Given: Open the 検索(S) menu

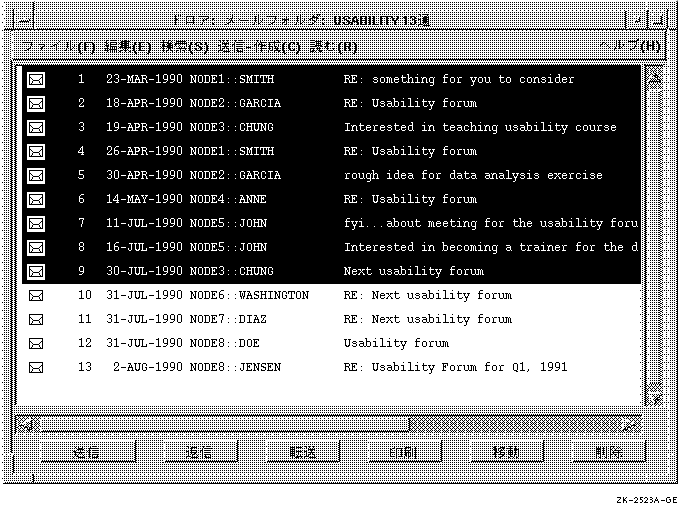Looking at the screenshot, I should point(185,47).
